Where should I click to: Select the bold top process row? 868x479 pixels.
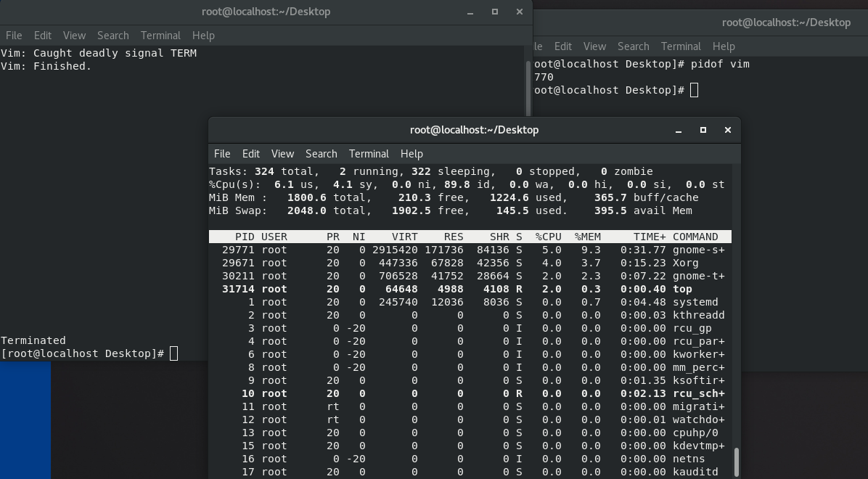[x=470, y=289]
